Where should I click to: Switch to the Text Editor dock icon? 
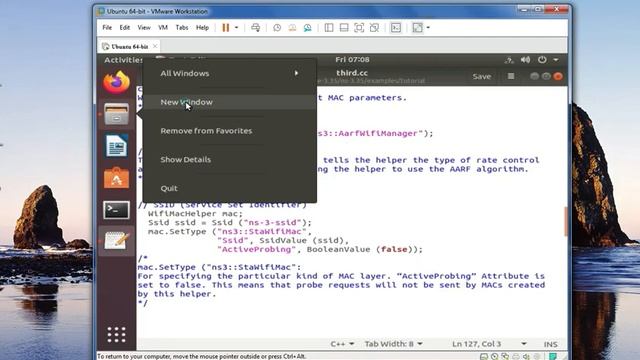(116, 240)
